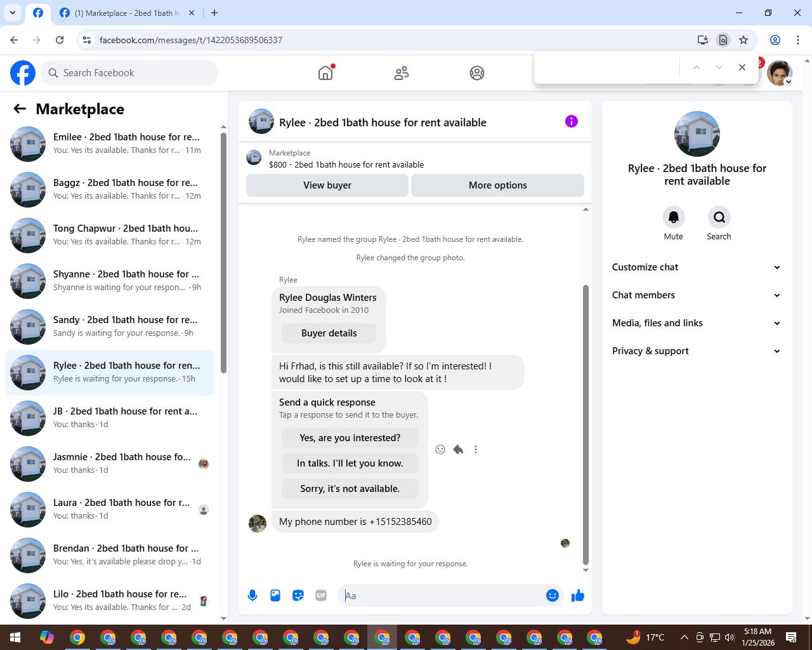Open the Groups icon in top navigation

[x=477, y=73]
